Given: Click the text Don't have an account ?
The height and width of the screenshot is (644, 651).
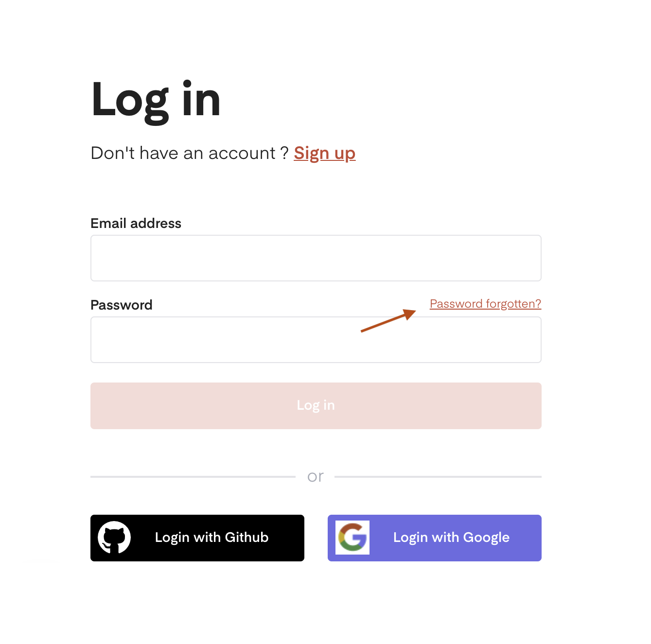Looking at the screenshot, I should (x=189, y=153).
